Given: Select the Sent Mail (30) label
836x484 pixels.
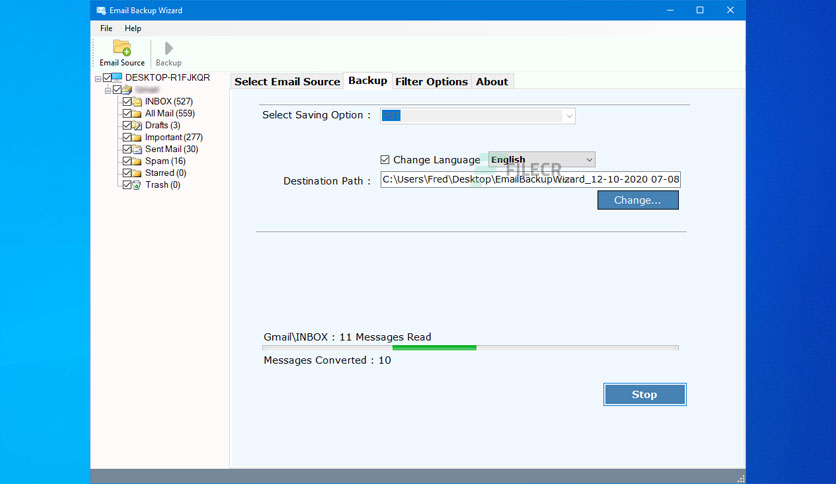Looking at the screenshot, I should 172,149.
